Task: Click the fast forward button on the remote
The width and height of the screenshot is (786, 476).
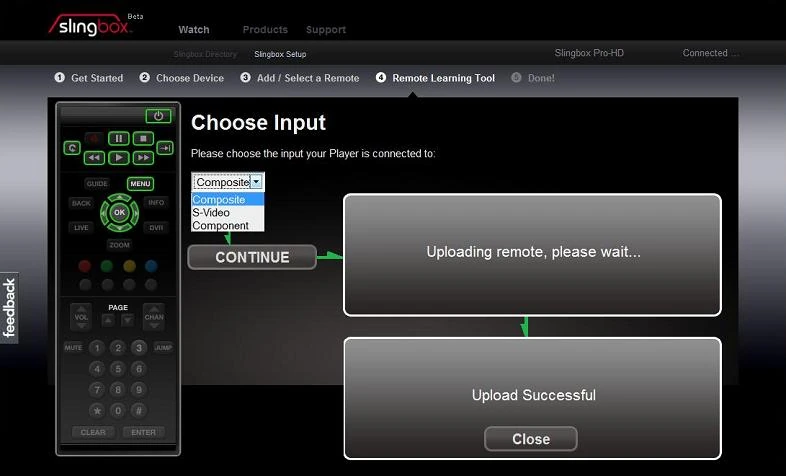Action: coord(143,158)
